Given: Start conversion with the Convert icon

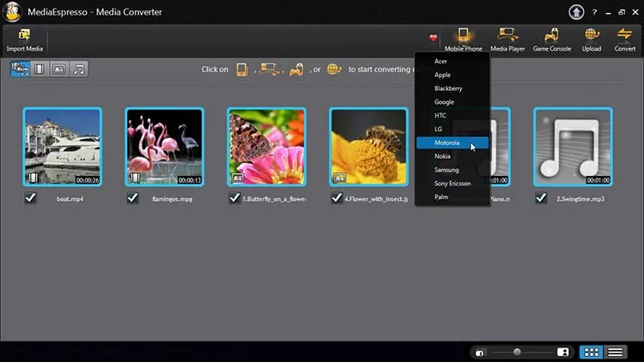Looking at the screenshot, I should point(625,40).
